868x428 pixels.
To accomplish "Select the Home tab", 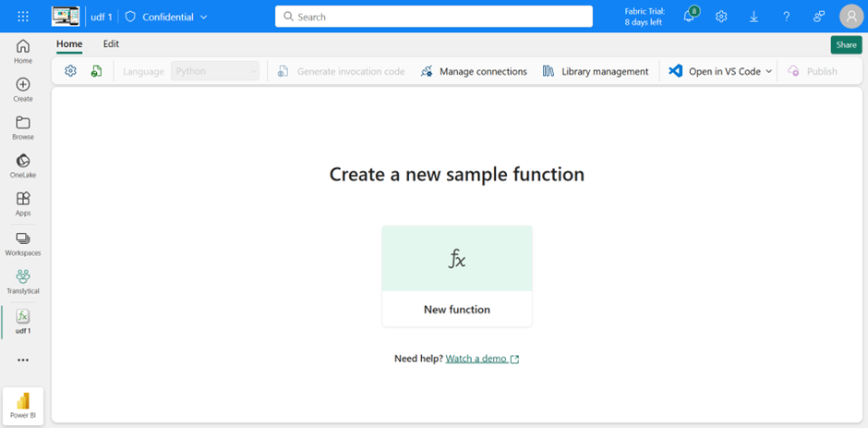I will point(69,43).
